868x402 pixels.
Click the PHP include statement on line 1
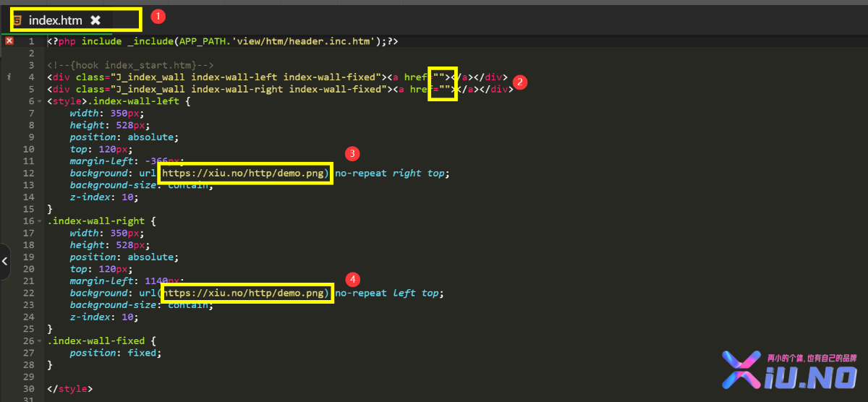click(x=223, y=41)
